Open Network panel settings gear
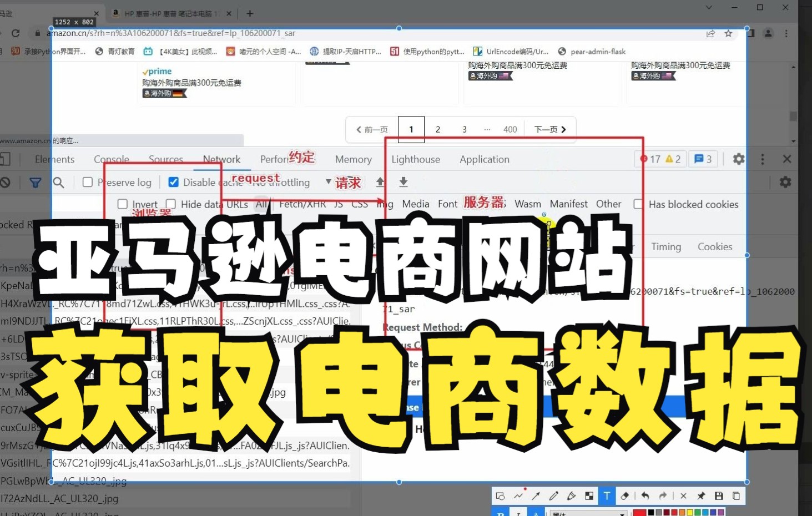Image resolution: width=812 pixels, height=516 pixels. coord(785,182)
